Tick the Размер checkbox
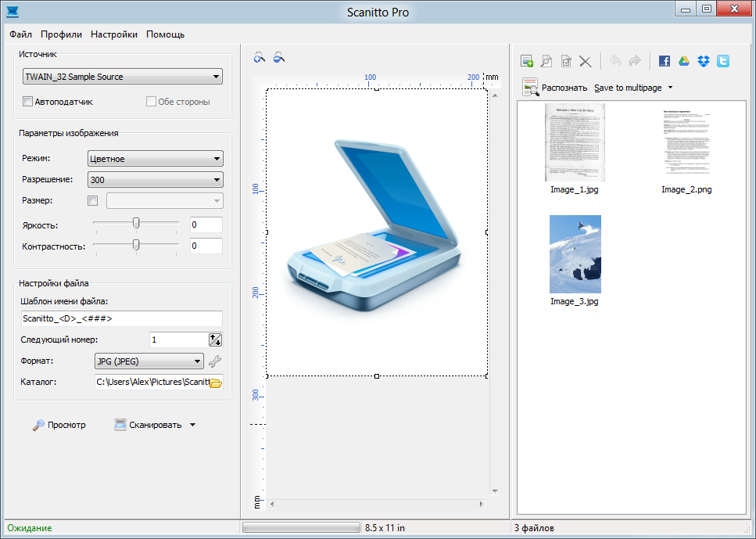The width and height of the screenshot is (756, 539). pyautogui.click(x=92, y=201)
